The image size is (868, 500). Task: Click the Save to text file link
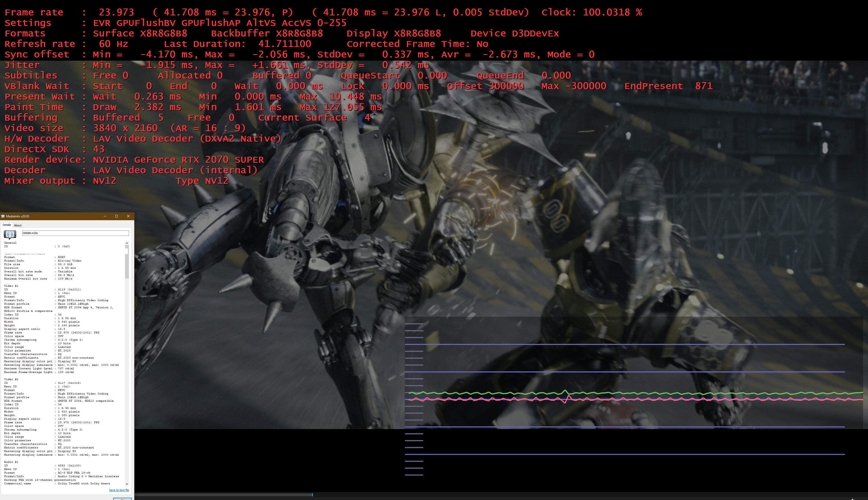(119, 490)
